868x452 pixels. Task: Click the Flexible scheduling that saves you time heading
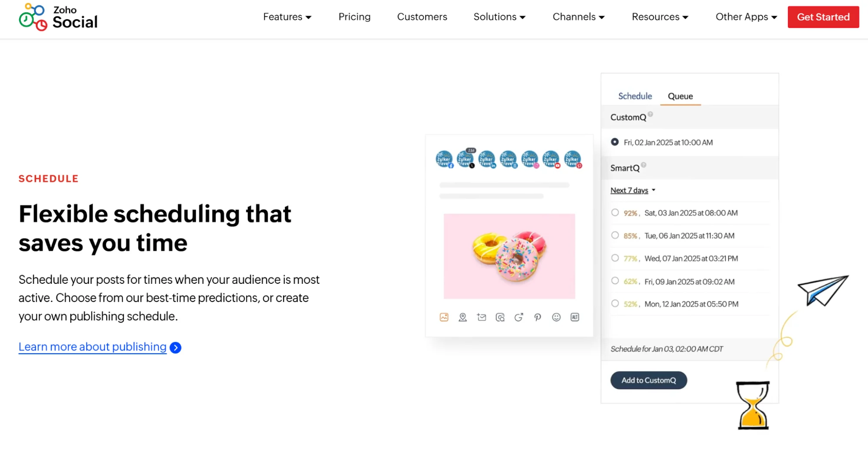[155, 228]
